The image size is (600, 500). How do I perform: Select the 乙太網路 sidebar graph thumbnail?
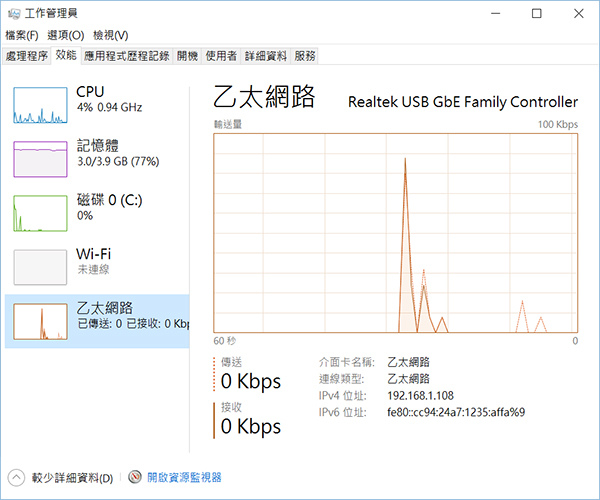pos(40,320)
